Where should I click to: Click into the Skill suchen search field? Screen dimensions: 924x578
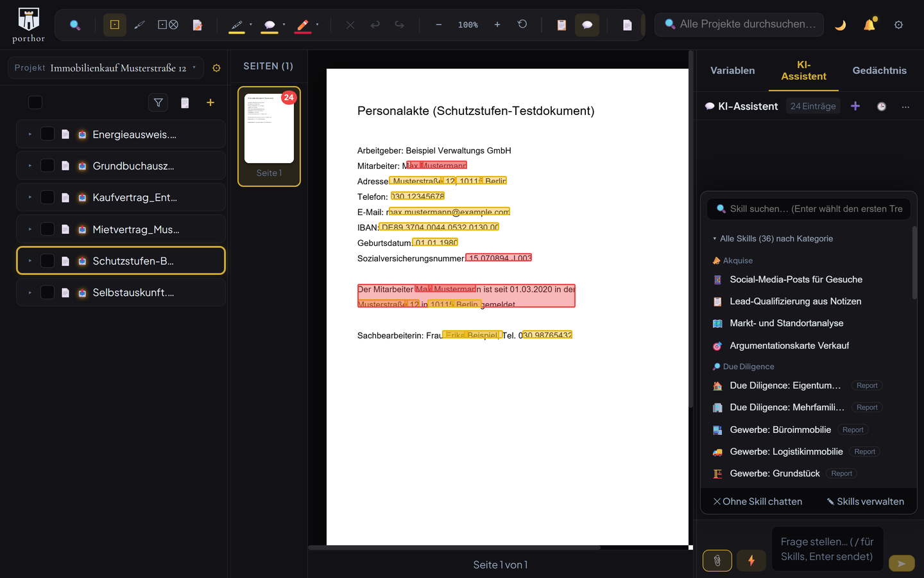point(809,209)
